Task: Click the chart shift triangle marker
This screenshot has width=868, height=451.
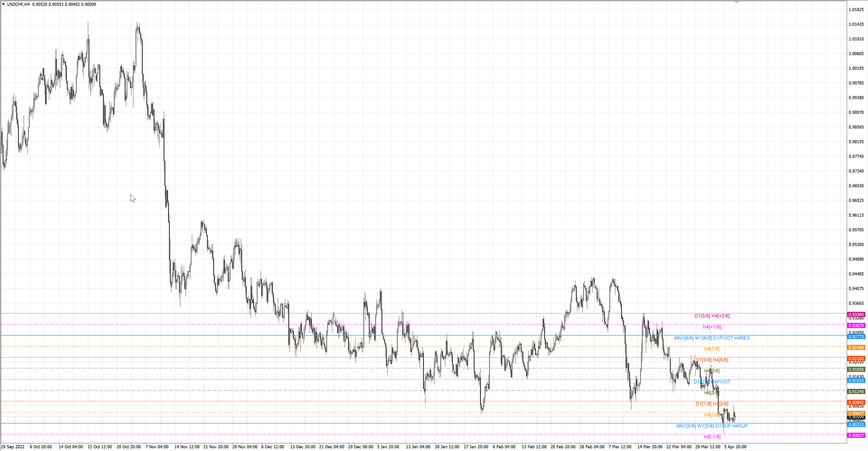Action: [736, 2]
